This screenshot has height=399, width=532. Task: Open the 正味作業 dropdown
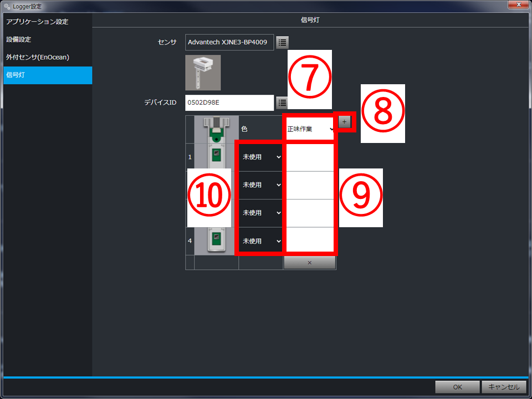tap(310, 129)
